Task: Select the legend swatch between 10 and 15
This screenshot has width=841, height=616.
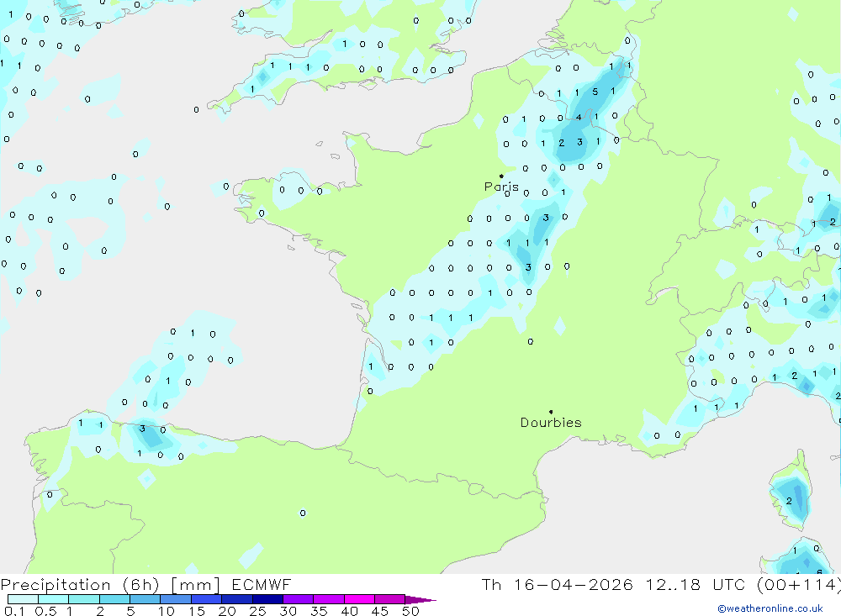Action: 176,599
